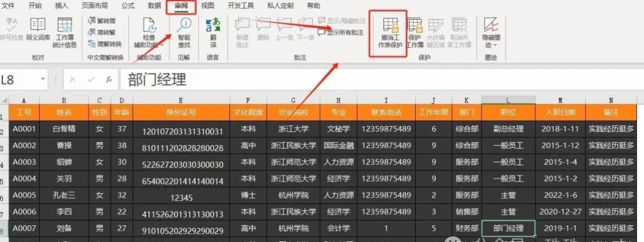Click header cell 职位
This screenshot has width=644, height=242.
click(x=508, y=112)
